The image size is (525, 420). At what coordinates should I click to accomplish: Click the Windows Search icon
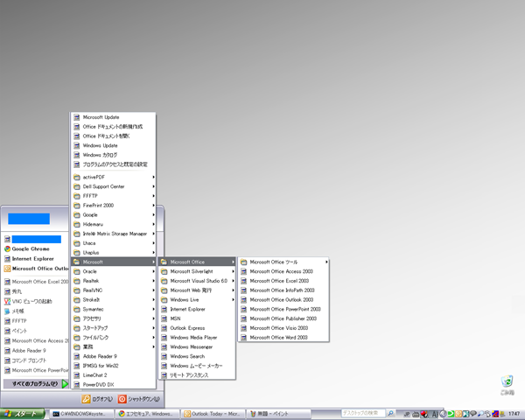[x=164, y=356]
